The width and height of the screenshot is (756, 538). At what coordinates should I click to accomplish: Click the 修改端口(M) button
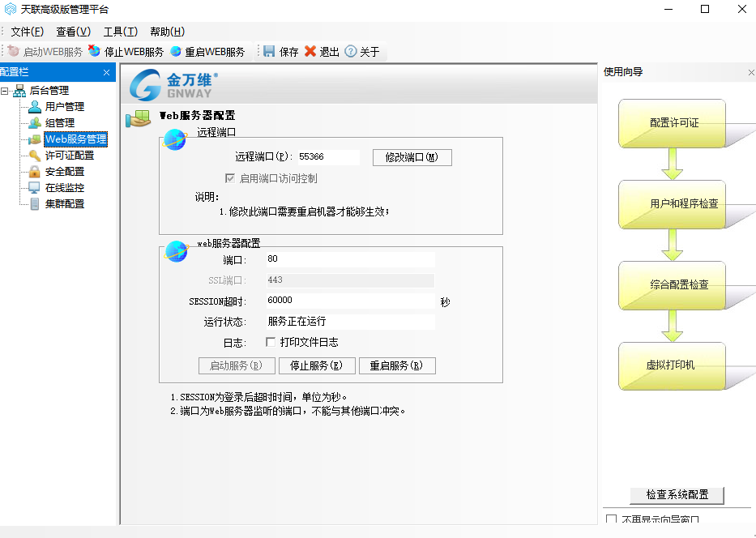(x=412, y=157)
